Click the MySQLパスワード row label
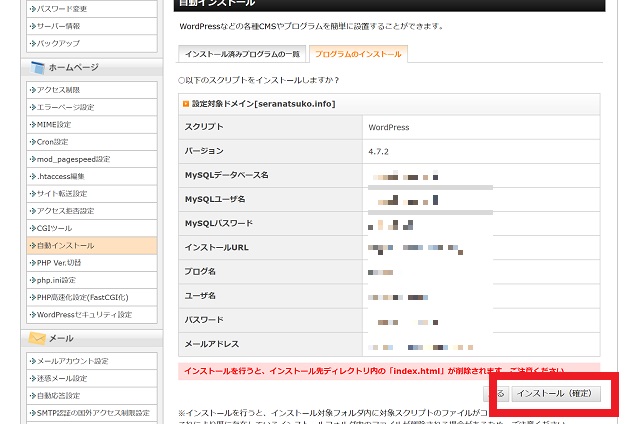The height and width of the screenshot is (424, 640). click(219, 223)
